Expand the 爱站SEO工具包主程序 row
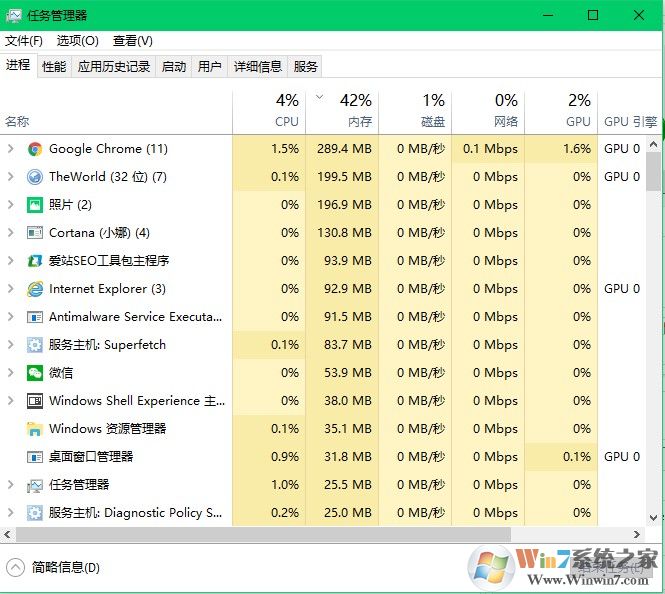 (11, 261)
